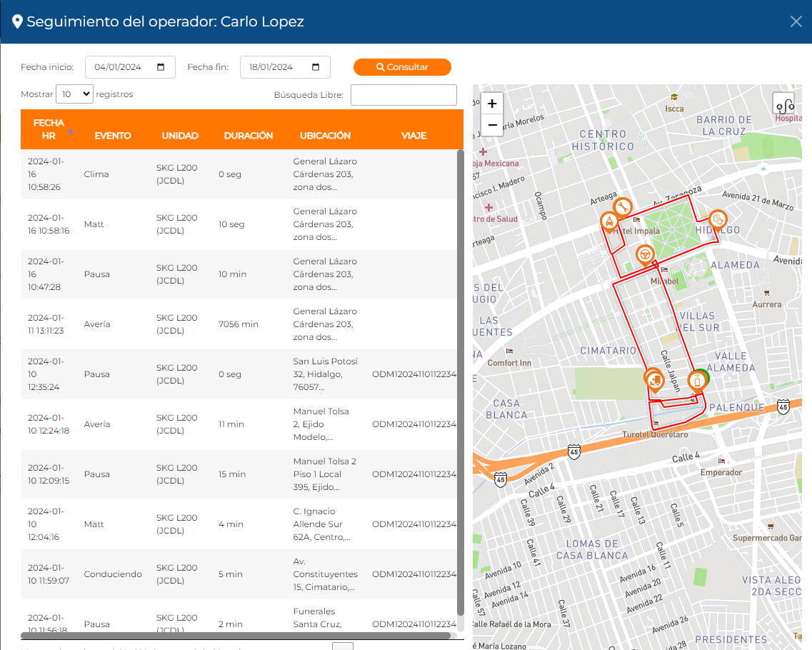
Task: Sort table by EVENTO column
Action: (x=113, y=136)
